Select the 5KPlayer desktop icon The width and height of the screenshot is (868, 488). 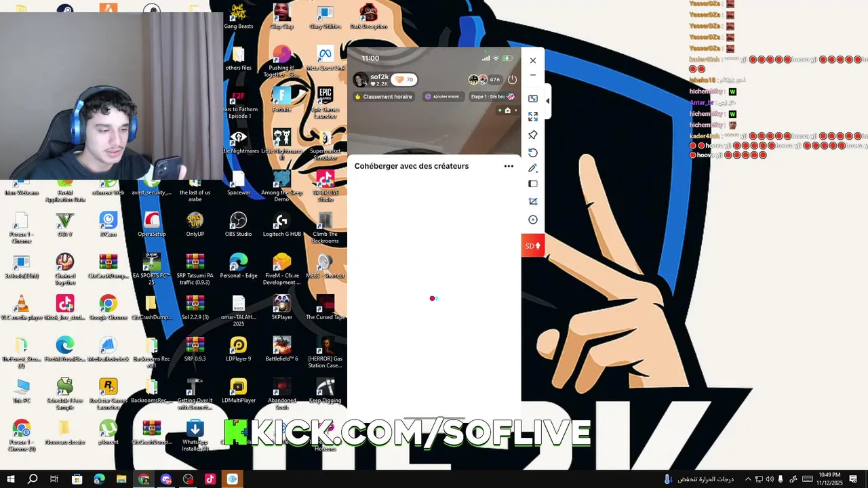coord(281,308)
